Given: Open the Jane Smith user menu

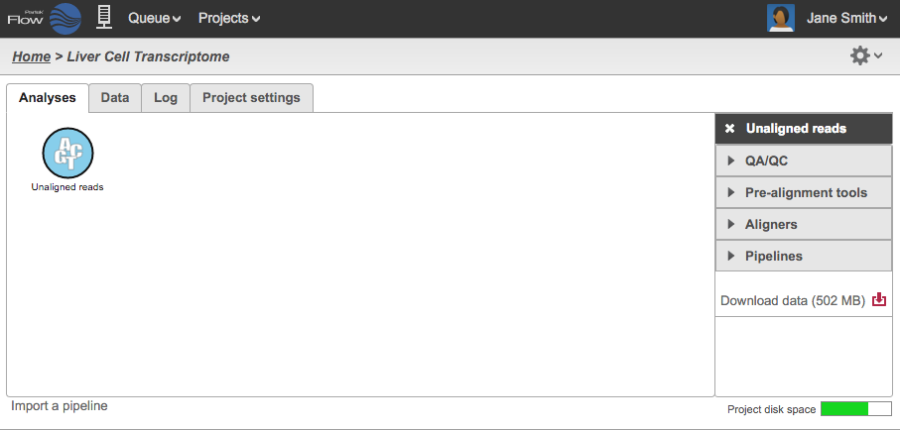Looking at the screenshot, I should 846,18.
